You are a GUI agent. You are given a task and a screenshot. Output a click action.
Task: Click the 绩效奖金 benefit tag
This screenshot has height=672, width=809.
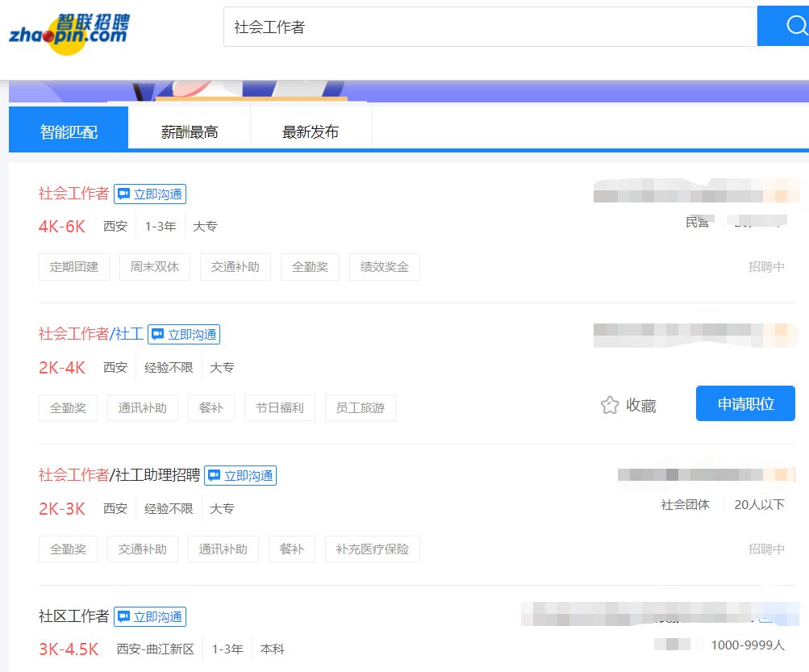[x=384, y=267]
